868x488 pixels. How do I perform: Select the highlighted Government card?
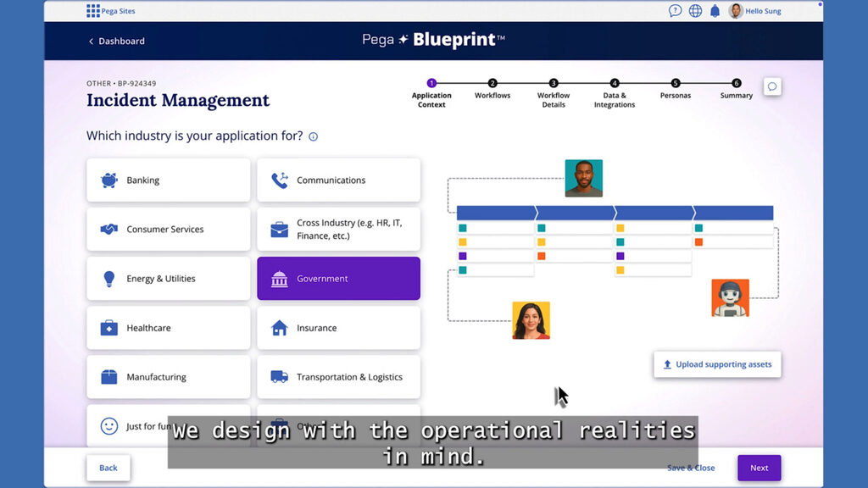338,278
